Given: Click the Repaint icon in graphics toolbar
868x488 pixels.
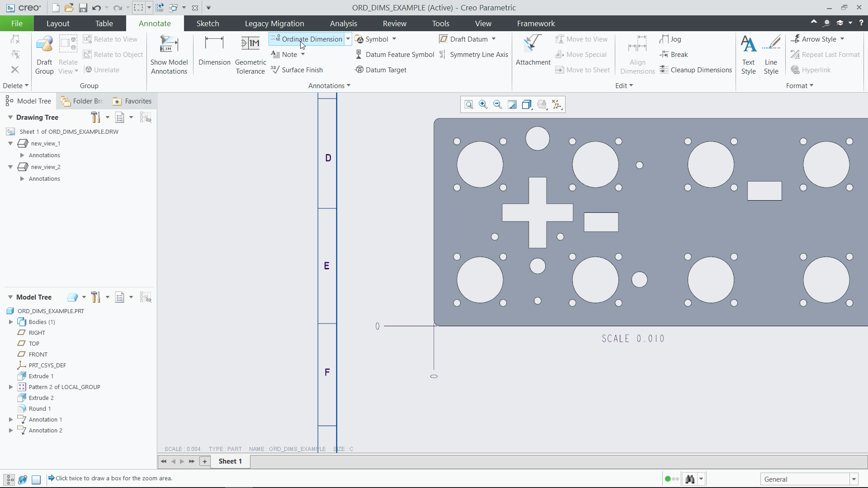Looking at the screenshot, I should (x=512, y=105).
